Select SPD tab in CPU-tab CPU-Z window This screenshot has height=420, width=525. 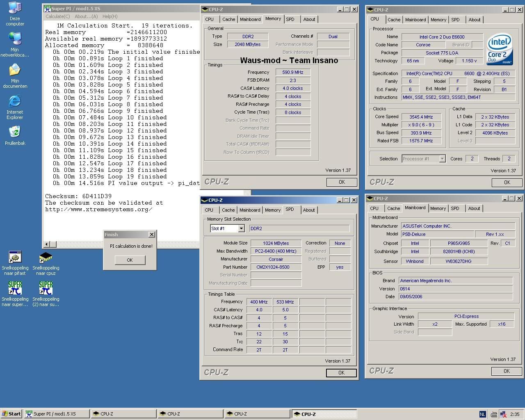tap(455, 20)
